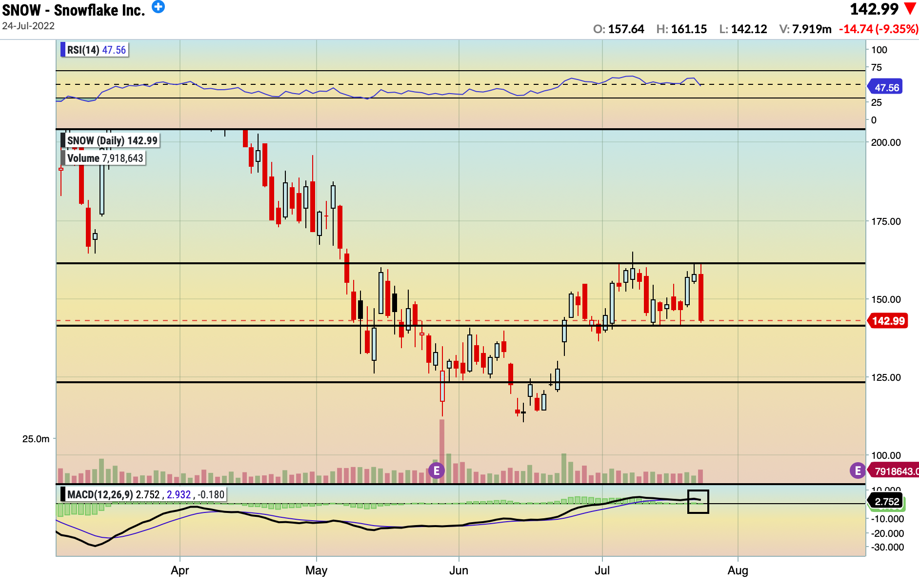Click the Apr label on time axis

(180, 570)
